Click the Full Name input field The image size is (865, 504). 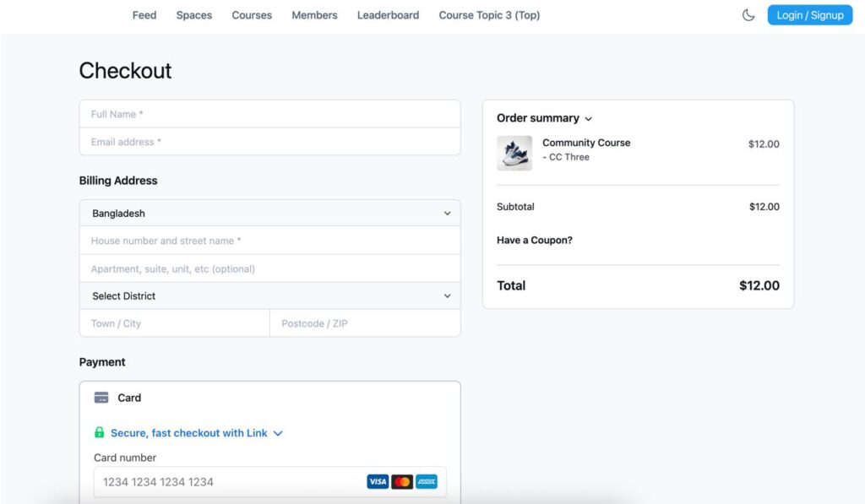pyautogui.click(x=269, y=113)
